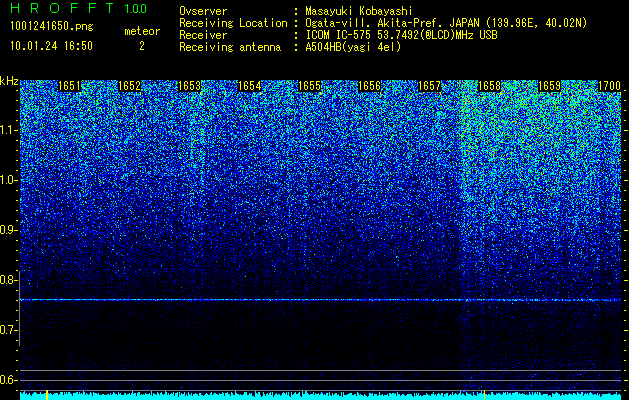Click the 1657 time marker
Screen dimensions: 629x400
point(429,86)
